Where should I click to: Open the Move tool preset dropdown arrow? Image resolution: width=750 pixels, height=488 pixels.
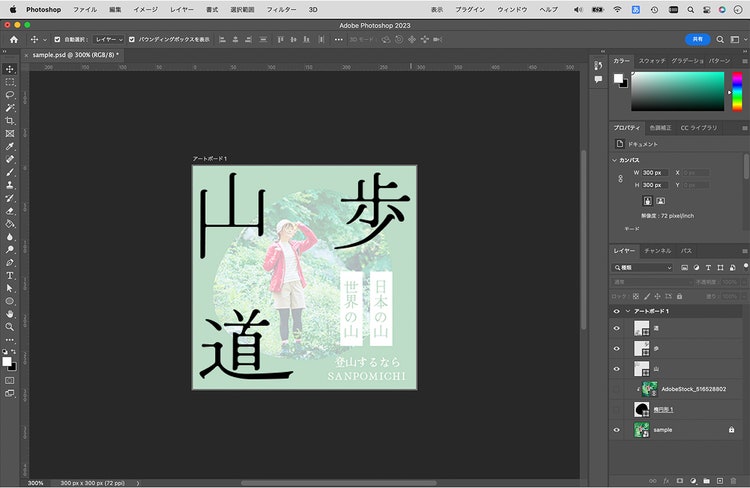(x=45, y=40)
